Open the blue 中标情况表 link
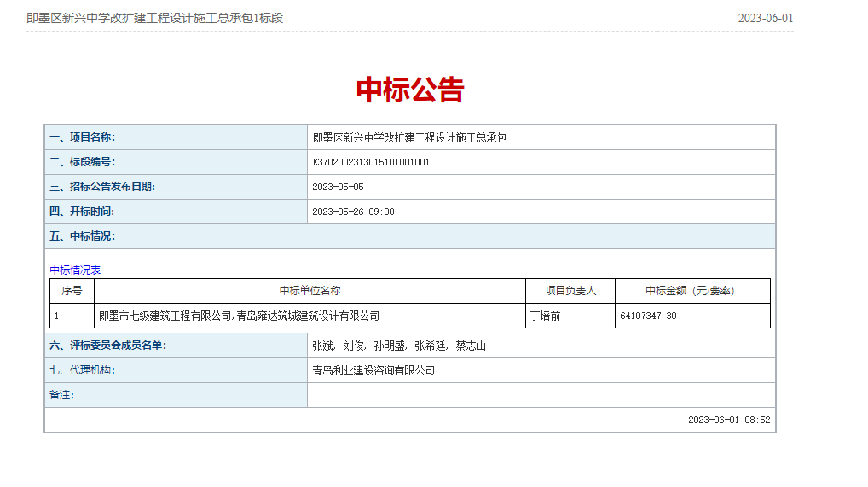The height and width of the screenshot is (487, 868). click(75, 270)
